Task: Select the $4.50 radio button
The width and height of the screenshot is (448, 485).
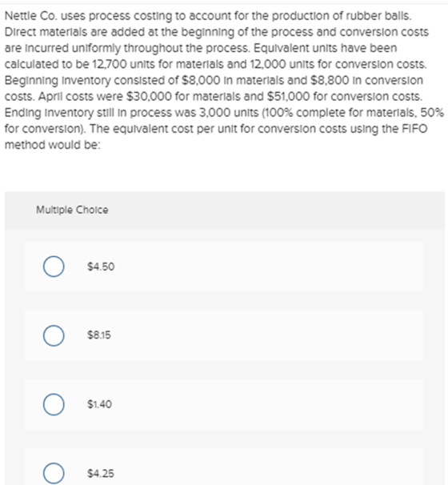Action: [54, 267]
